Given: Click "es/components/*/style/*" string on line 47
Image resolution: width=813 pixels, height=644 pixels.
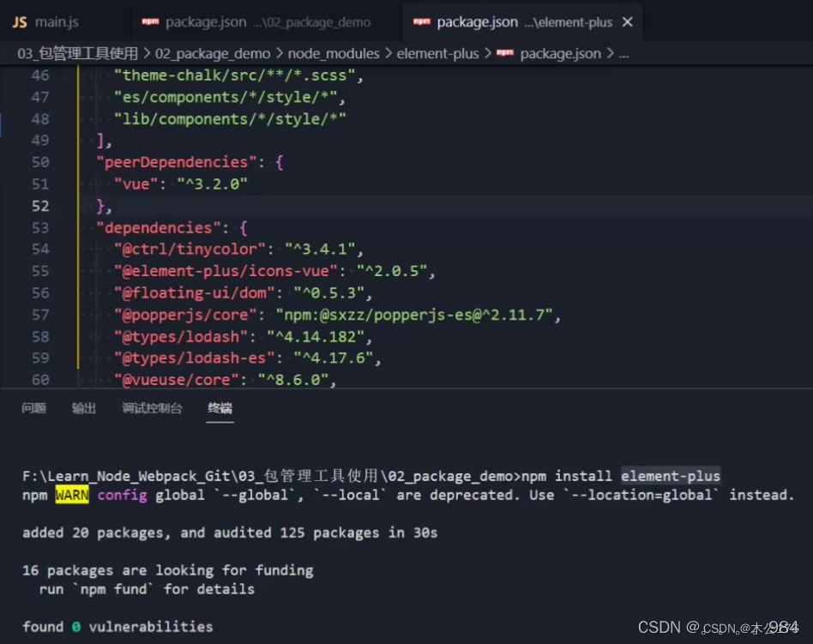Looking at the screenshot, I should [226, 98].
